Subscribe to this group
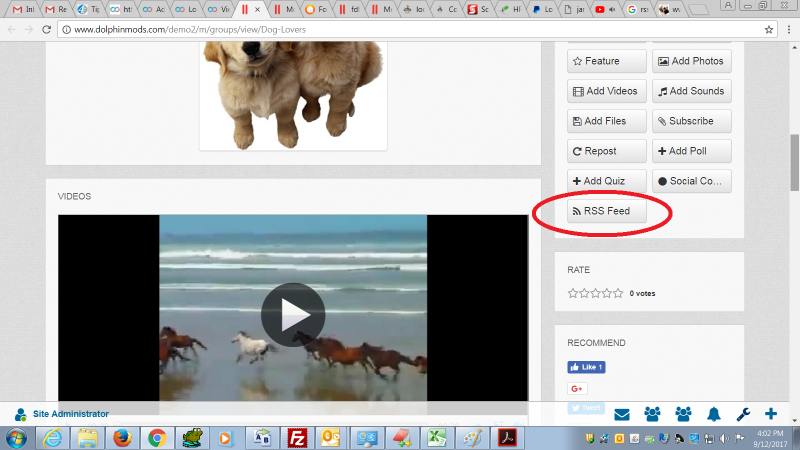The image size is (800, 450). 691,121
